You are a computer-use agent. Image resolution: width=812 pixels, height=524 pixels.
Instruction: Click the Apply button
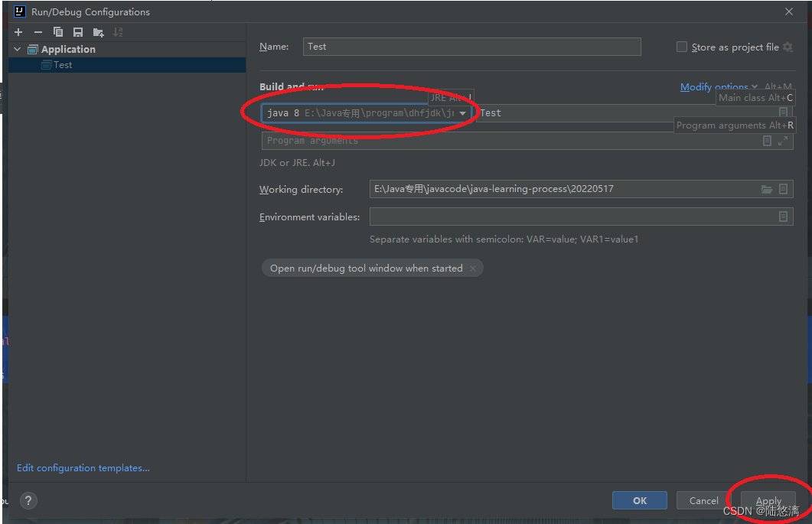tap(768, 500)
